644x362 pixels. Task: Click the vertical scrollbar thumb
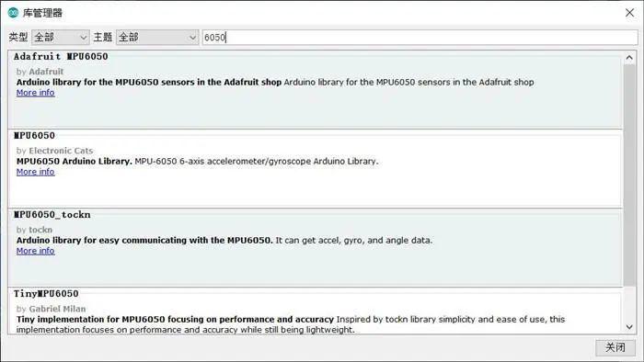coord(629,175)
